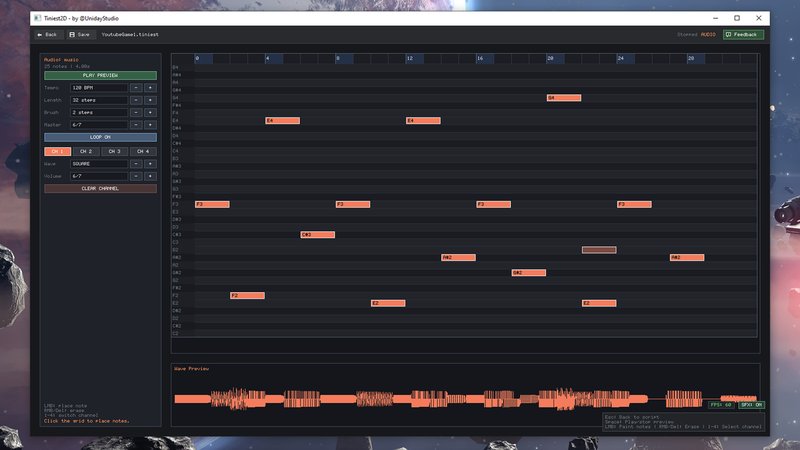Click the step 0 timeline marker
This screenshot has height=450, width=800.
[203, 59]
